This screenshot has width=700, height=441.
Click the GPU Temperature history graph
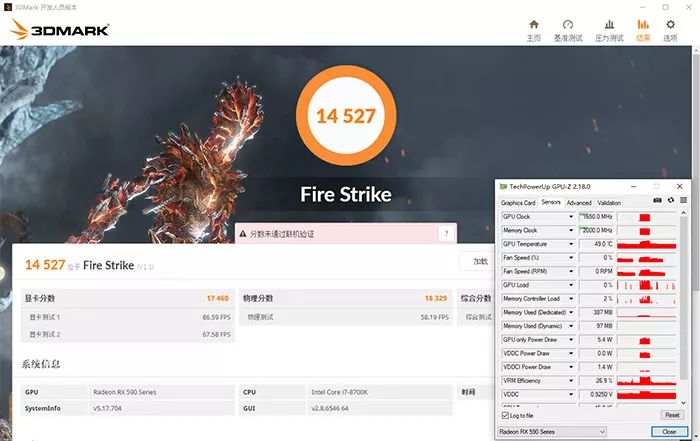646,244
